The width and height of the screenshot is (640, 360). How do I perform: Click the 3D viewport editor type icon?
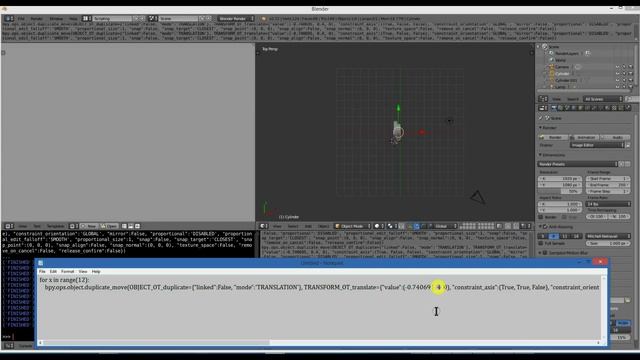(264, 226)
